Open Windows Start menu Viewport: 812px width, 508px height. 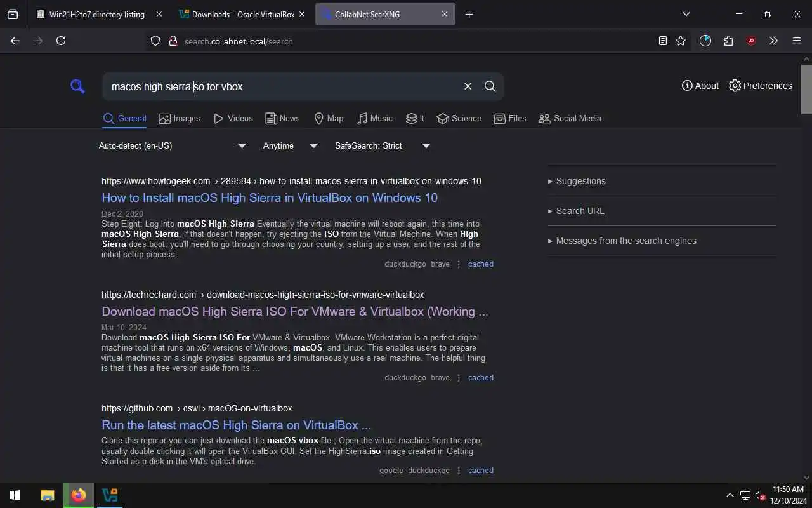coord(15,495)
